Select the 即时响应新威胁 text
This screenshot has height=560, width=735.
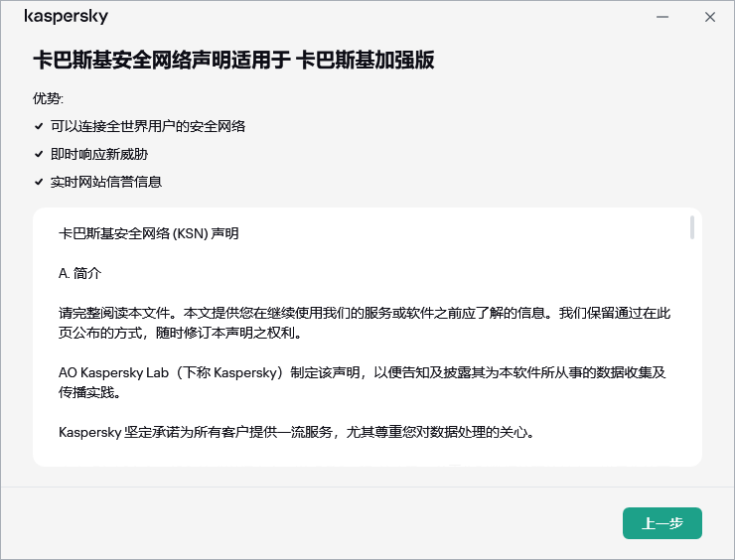(99, 154)
